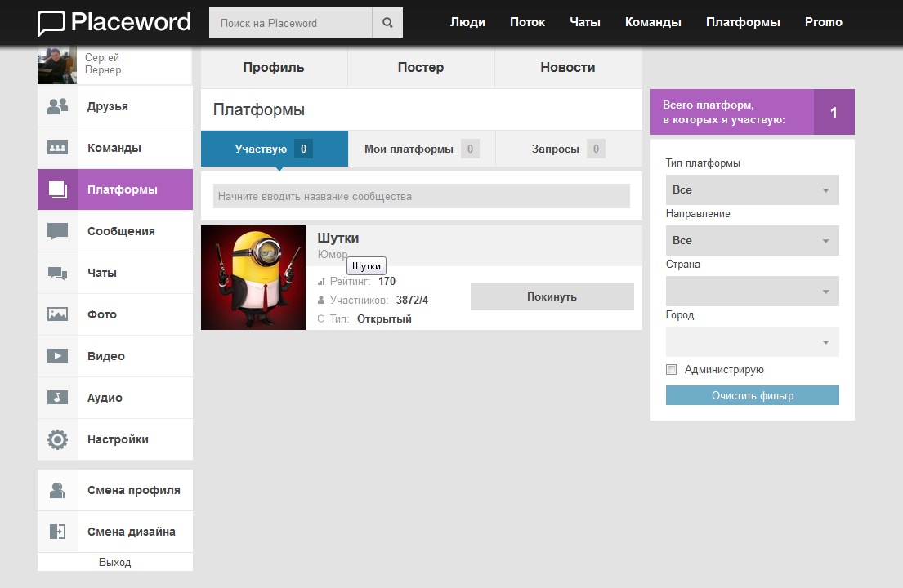The height and width of the screenshot is (588, 903).
Task: Click Смена профиля label
Action: 133,490
